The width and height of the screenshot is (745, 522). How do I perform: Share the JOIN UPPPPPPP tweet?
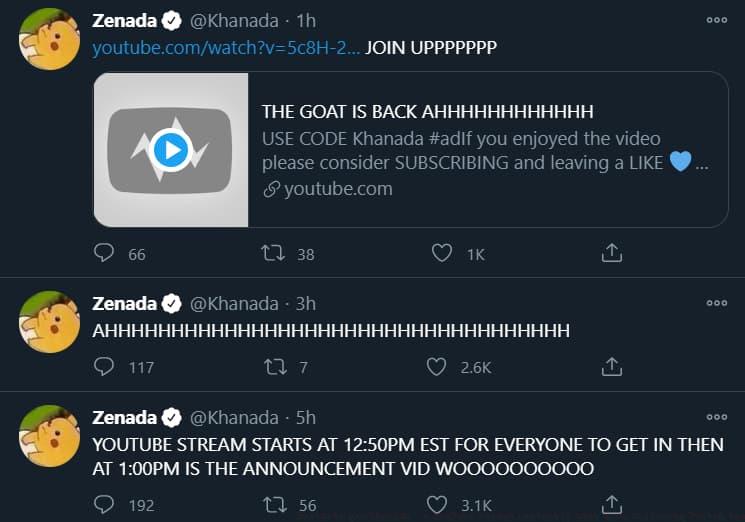point(612,253)
